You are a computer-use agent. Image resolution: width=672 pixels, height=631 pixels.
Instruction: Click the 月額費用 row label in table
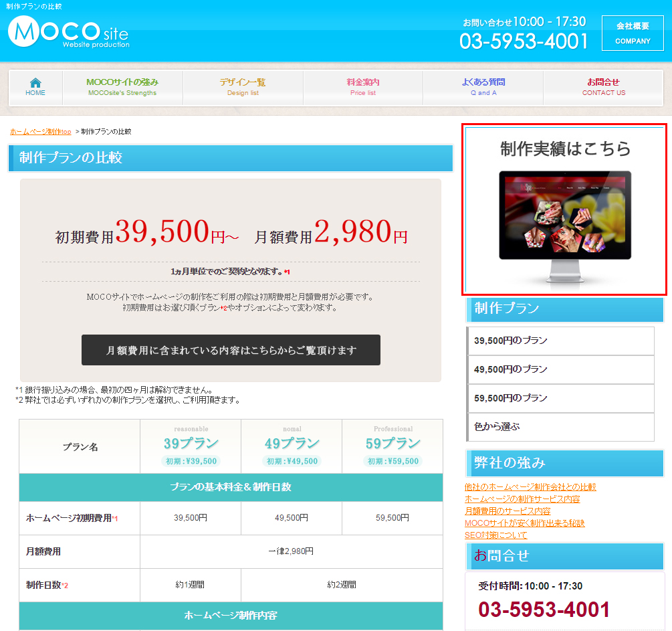click(43, 551)
